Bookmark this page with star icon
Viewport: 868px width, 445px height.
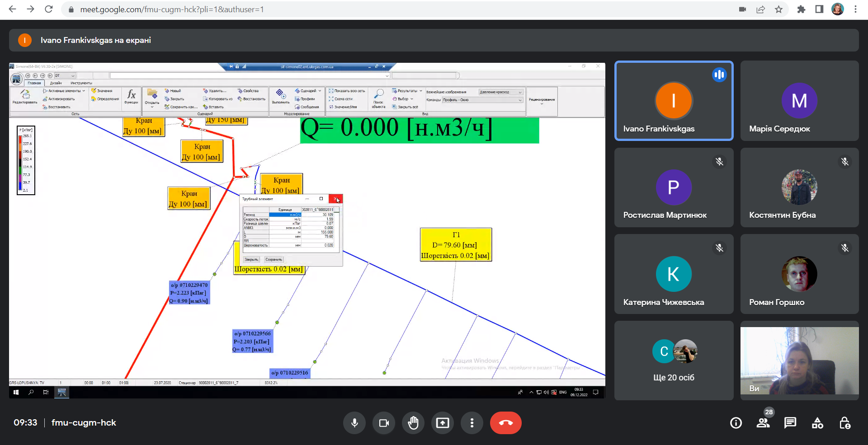point(778,9)
